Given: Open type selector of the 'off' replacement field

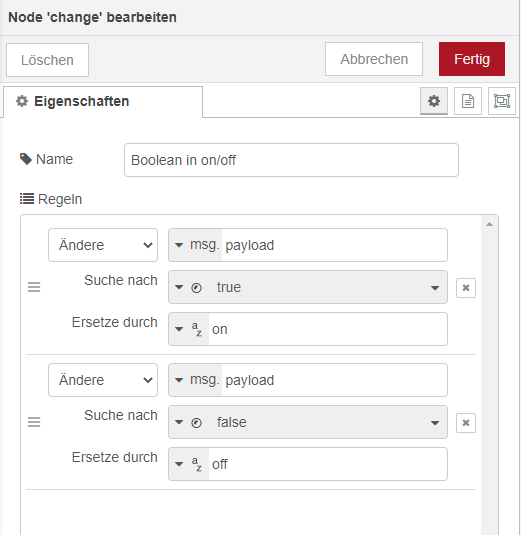Looking at the screenshot, I should click(x=189, y=464).
